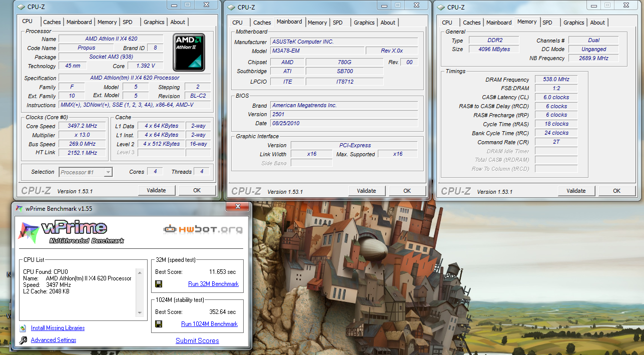644x355 pixels.
Task: Click the Mainboard CPU-Z window title icon
Action: (x=231, y=7)
